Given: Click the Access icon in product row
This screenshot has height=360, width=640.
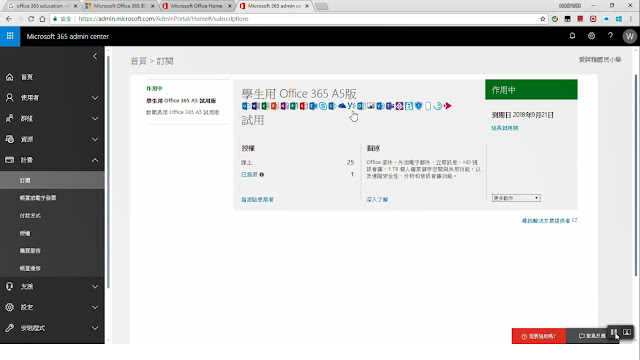Looking at the screenshot, I should pos(303,106).
